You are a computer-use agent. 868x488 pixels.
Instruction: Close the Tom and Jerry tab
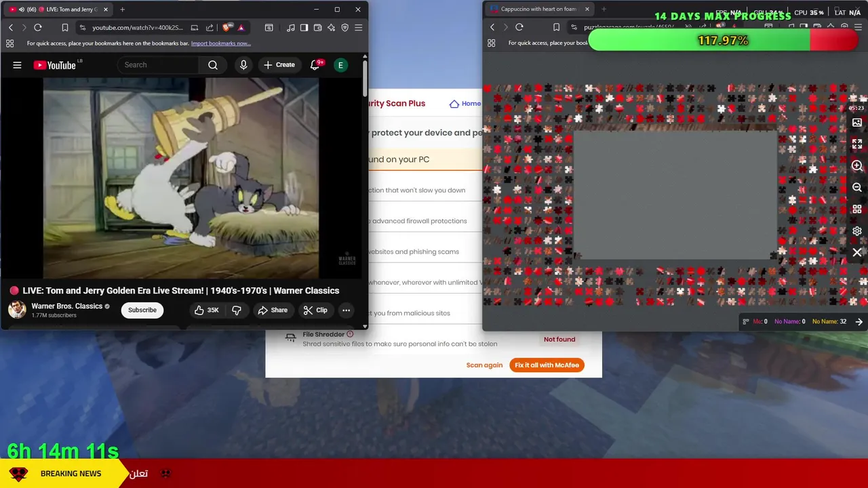(x=106, y=9)
